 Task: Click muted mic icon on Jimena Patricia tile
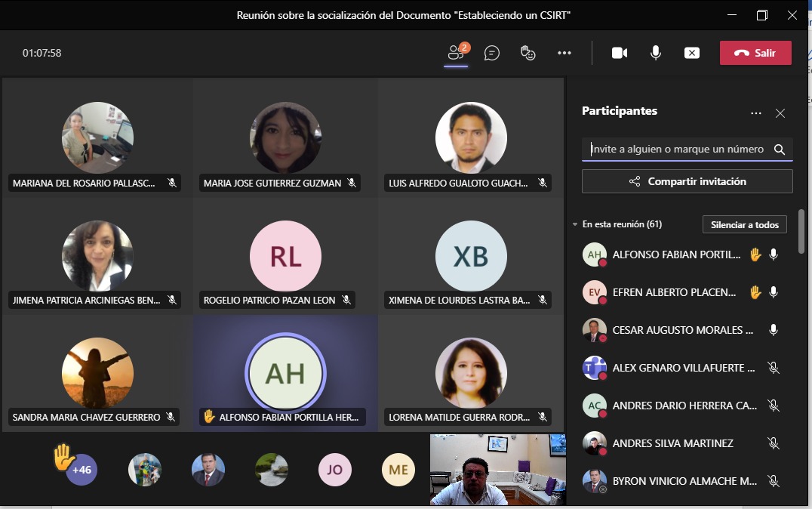pos(172,300)
